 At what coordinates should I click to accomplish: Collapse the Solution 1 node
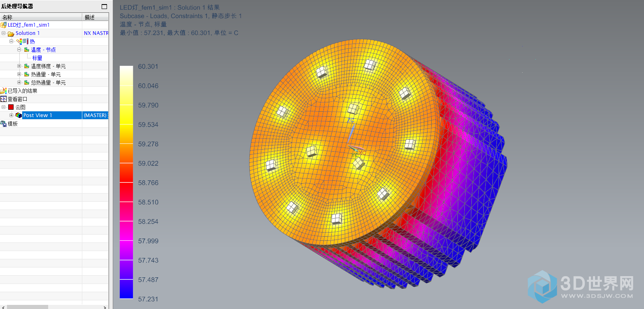(x=4, y=33)
